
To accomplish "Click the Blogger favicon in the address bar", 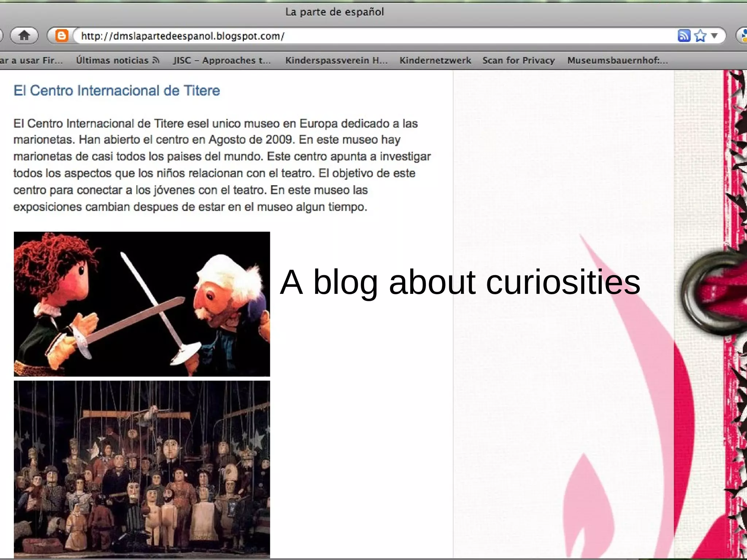I will coord(62,36).
